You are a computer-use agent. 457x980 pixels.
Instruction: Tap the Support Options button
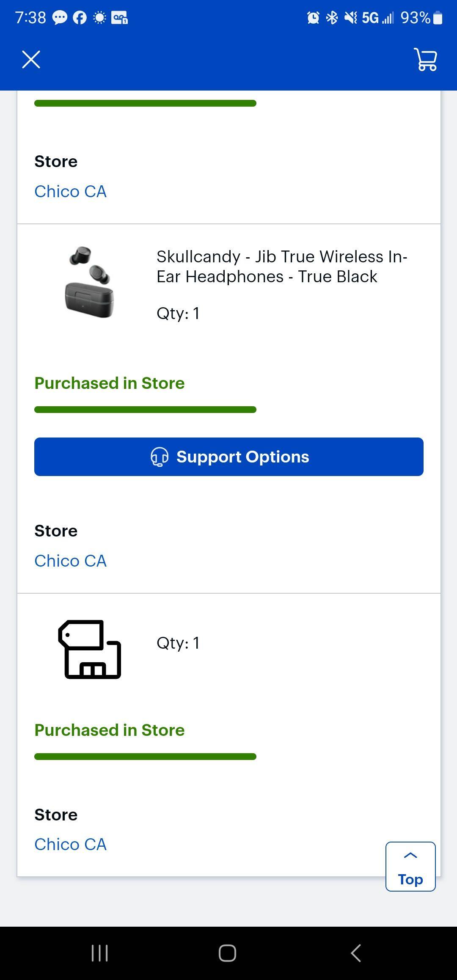[228, 457]
